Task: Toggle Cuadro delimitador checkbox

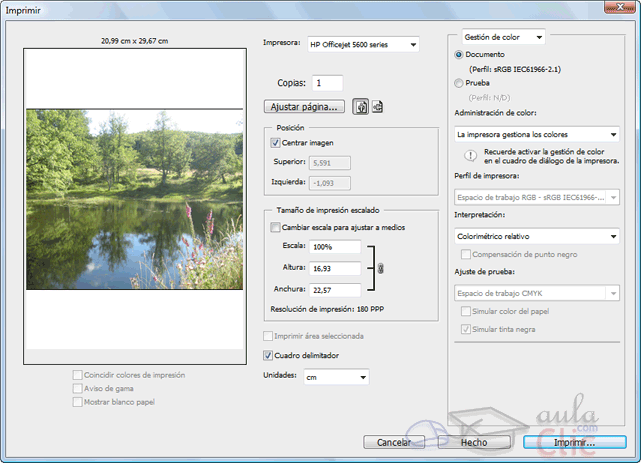Action: point(268,355)
